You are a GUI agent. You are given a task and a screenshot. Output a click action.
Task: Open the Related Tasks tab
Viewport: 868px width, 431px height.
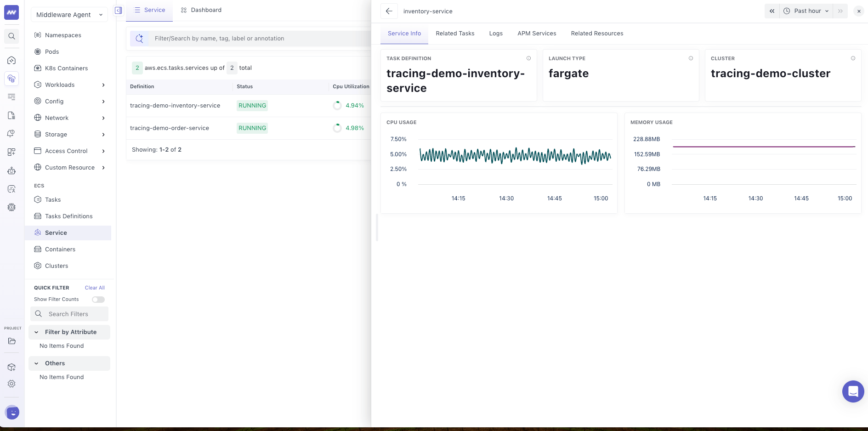point(455,34)
